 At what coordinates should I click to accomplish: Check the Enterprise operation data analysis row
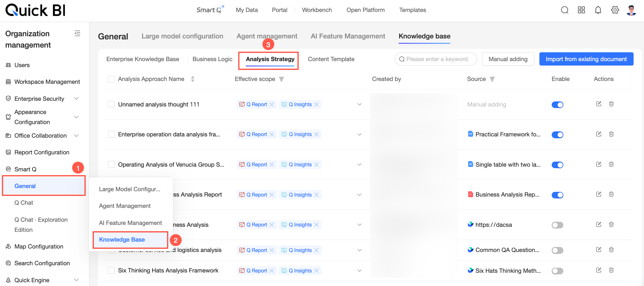[x=111, y=134]
